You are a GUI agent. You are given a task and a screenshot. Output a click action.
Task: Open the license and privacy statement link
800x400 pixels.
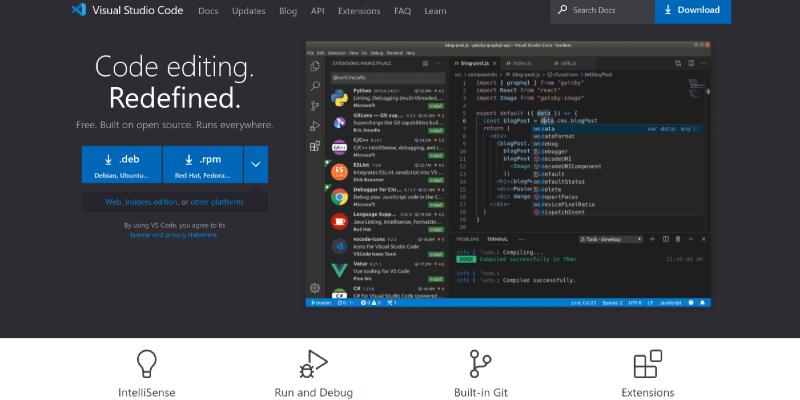point(173,235)
